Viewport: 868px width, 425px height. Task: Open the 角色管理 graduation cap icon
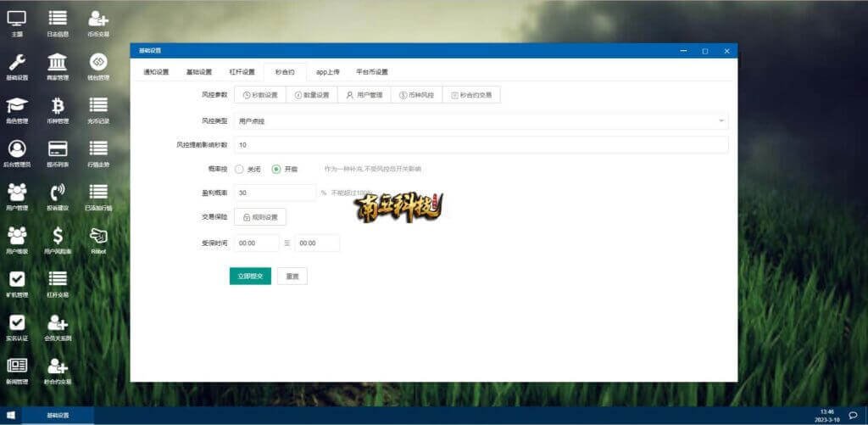(17, 106)
